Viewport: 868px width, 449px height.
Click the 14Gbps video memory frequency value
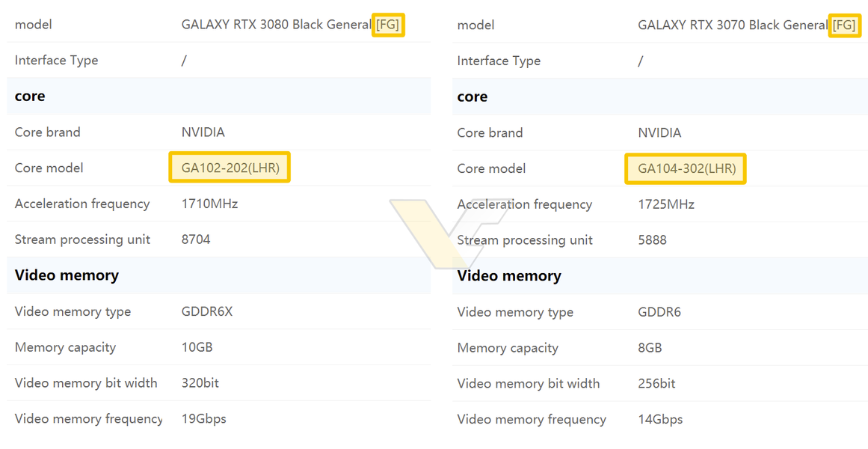[x=660, y=420]
